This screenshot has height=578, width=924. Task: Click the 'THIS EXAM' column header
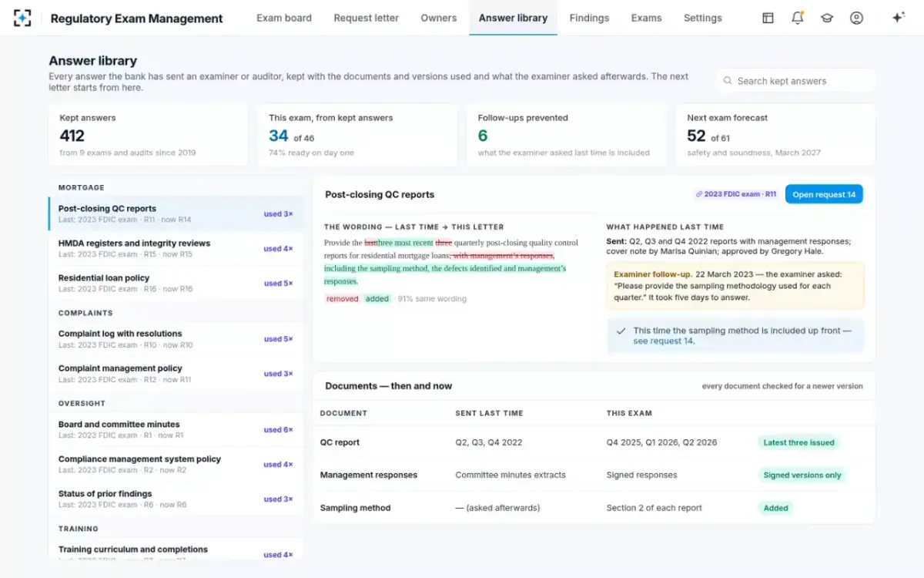click(629, 413)
